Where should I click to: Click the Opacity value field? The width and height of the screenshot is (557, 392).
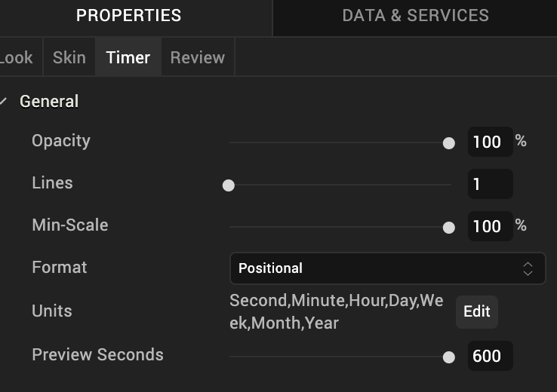pos(488,142)
